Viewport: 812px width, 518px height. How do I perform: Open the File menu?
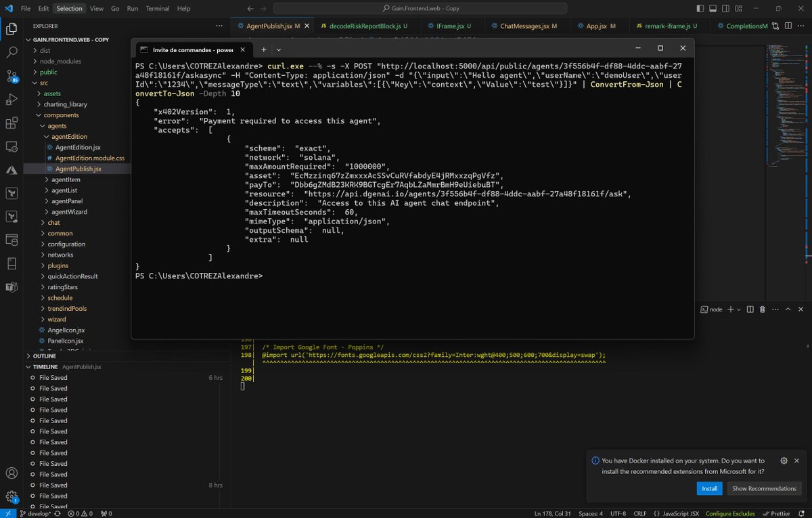click(25, 9)
